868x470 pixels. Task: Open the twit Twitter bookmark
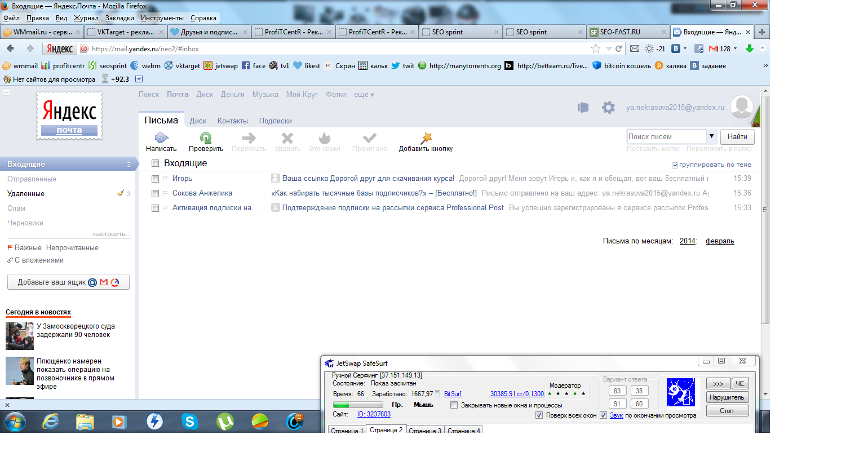(x=403, y=65)
